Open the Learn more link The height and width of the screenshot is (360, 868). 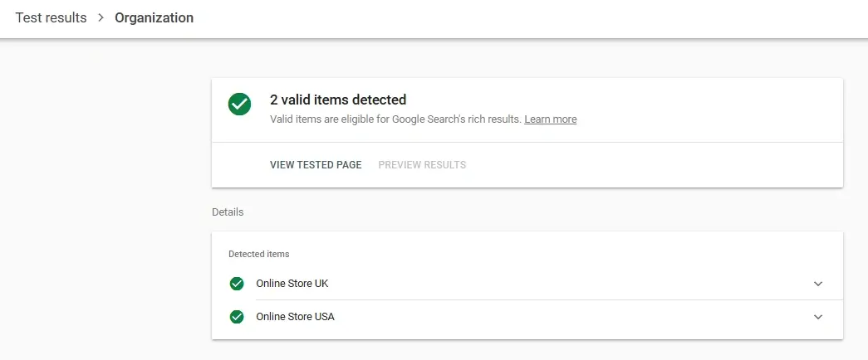click(x=550, y=119)
